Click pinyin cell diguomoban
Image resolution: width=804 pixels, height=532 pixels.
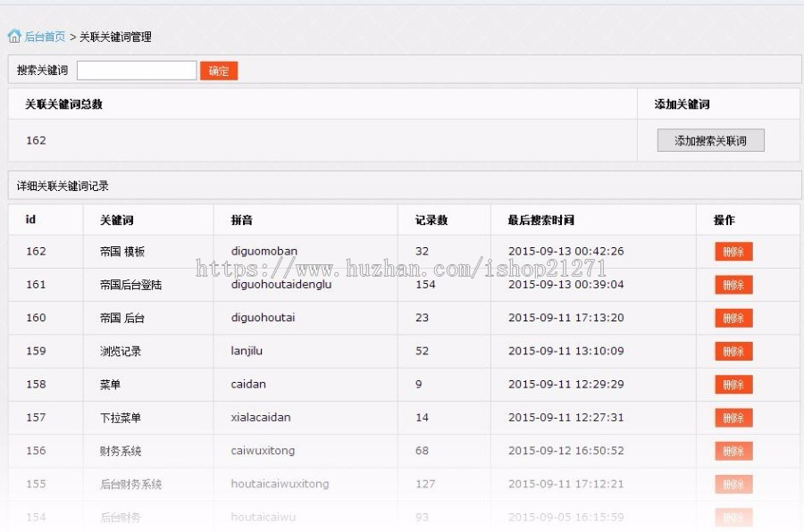[264, 251]
